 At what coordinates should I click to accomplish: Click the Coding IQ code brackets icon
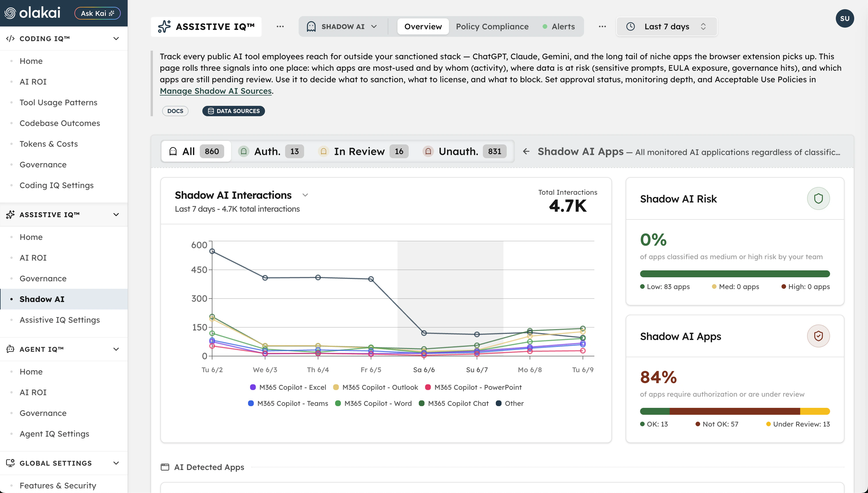click(10, 39)
